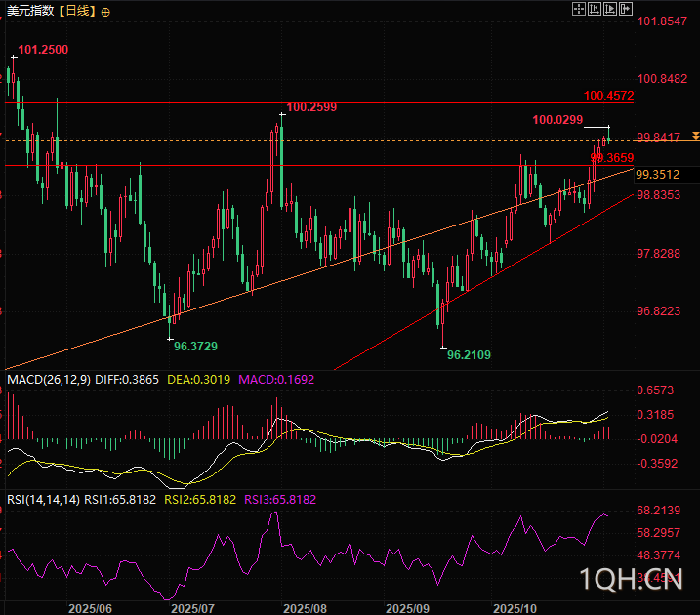Select the 日线 period label
Viewport: 700px width, 615px height.
(77, 12)
